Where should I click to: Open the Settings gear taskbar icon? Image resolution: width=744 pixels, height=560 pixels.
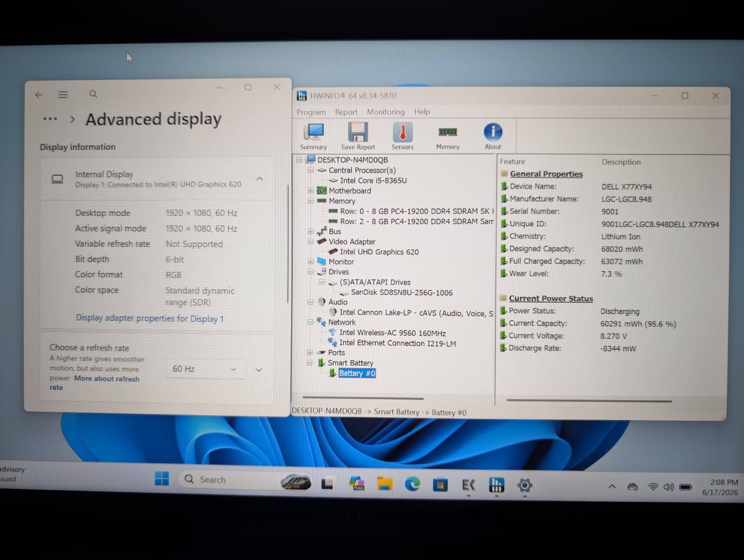coord(525,486)
